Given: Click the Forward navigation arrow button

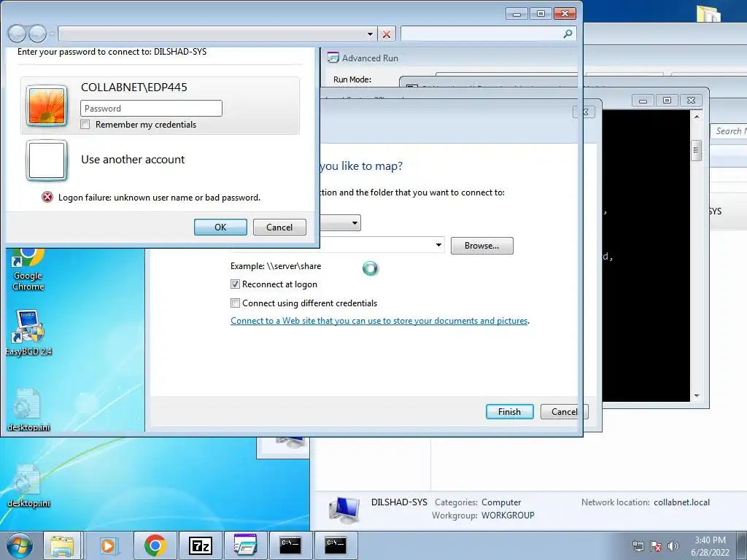Looking at the screenshot, I should pos(38,34).
